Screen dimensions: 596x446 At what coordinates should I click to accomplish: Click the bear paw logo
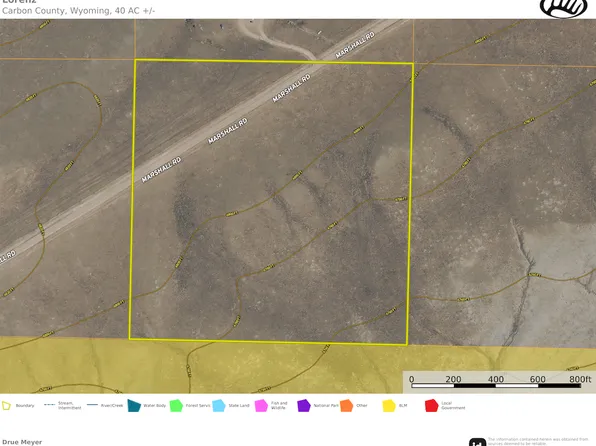(563, 8)
